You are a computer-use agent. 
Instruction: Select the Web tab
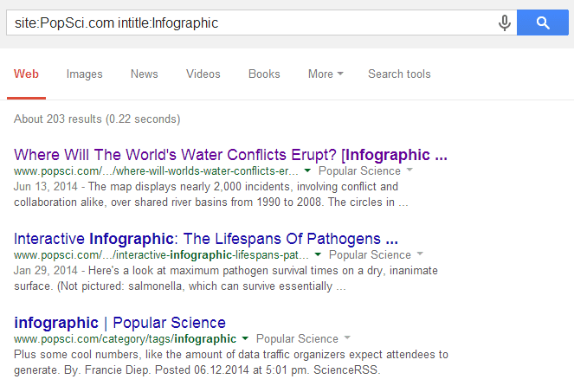pos(26,74)
